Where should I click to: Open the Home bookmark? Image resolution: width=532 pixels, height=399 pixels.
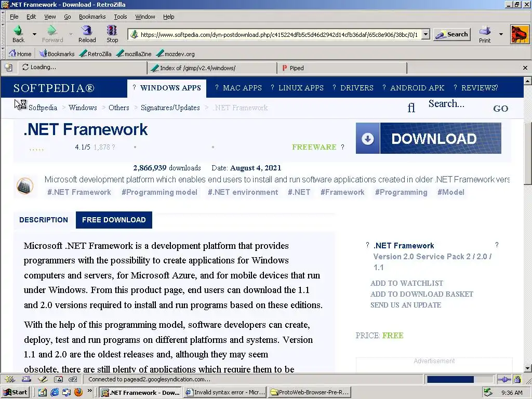coord(20,54)
